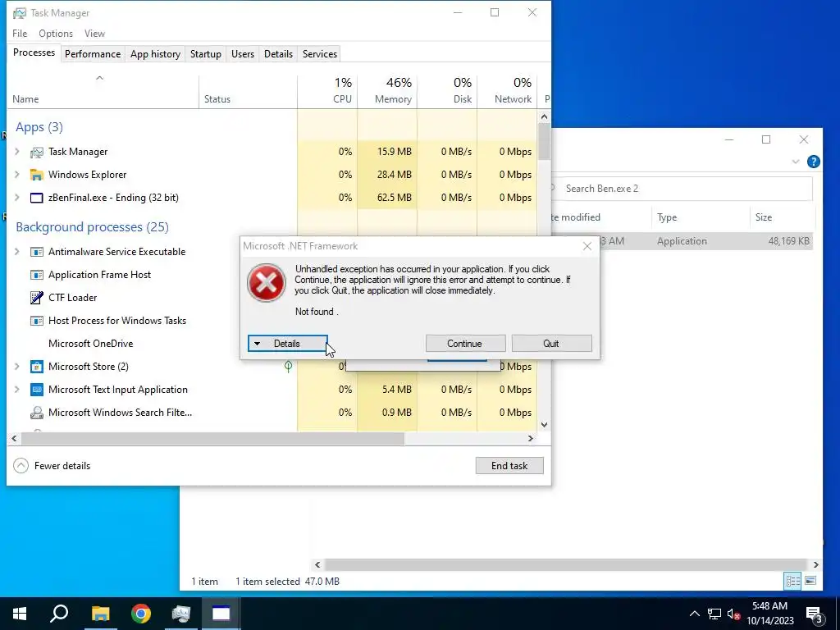
Task: Click the End task button
Action: tap(509, 466)
